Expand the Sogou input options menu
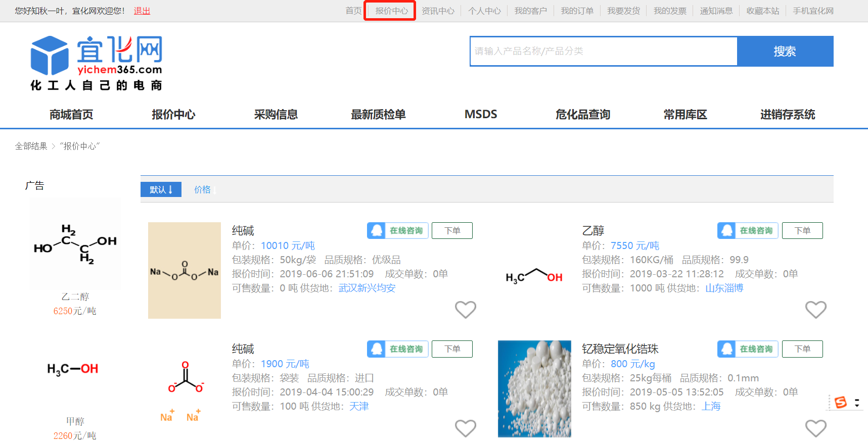The height and width of the screenshot is (446, 868). coord(857,403)
